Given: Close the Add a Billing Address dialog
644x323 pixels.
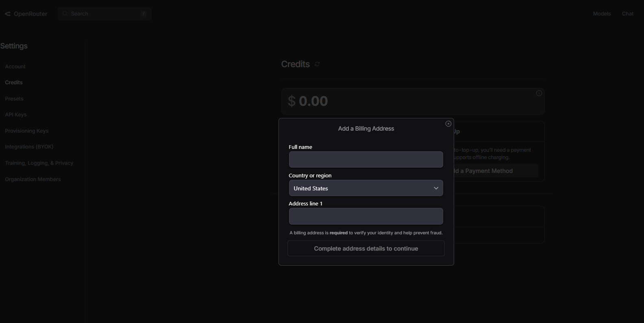Looking at the screenshot, I should pyautogui.click(x=448, y=124).
